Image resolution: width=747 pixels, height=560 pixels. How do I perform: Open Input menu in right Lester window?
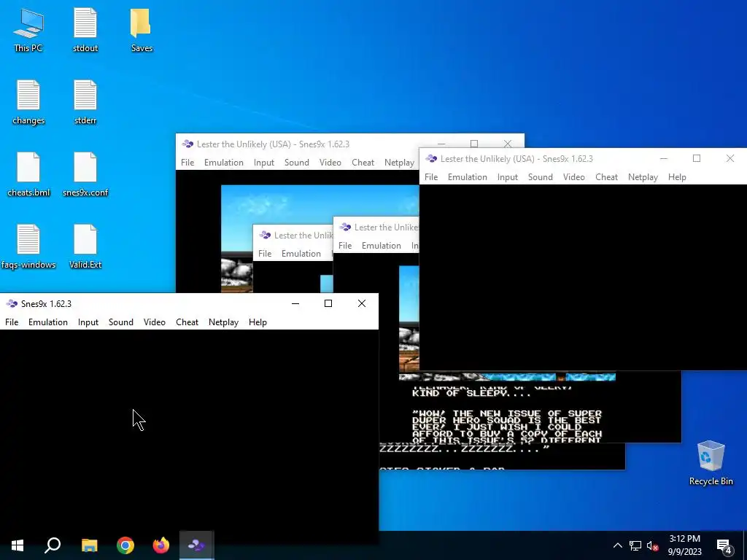508,177
